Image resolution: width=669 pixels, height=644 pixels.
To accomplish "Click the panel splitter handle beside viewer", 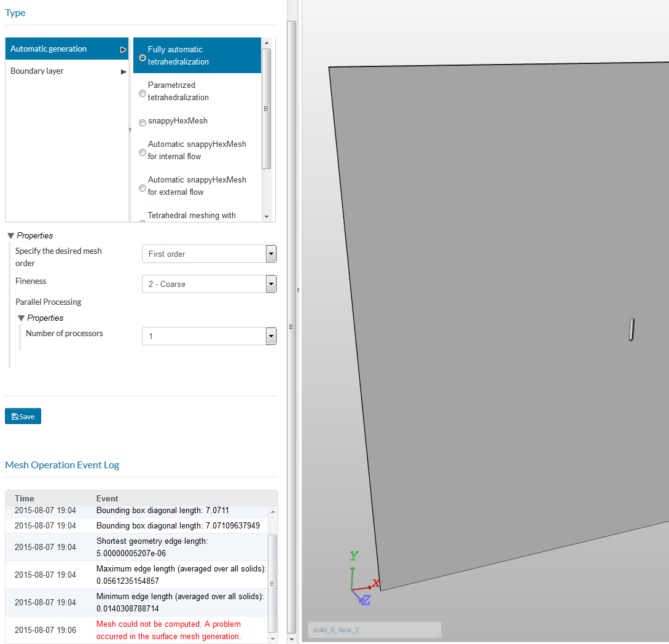I will pos(298,290).
